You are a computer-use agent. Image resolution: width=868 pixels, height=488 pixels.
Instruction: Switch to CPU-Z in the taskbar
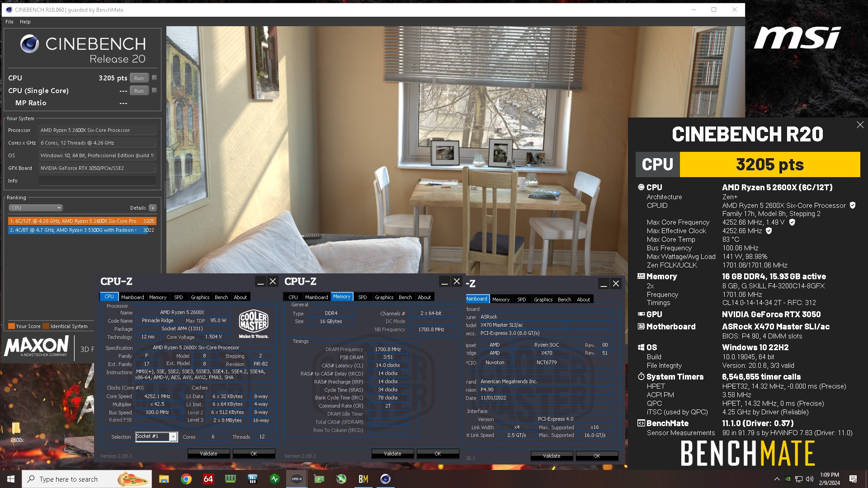tap(297, 479)
